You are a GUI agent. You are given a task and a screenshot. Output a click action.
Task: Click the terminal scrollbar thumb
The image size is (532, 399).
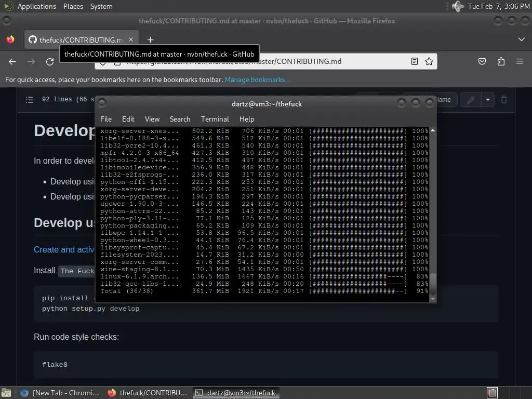(x=433, y=284)
